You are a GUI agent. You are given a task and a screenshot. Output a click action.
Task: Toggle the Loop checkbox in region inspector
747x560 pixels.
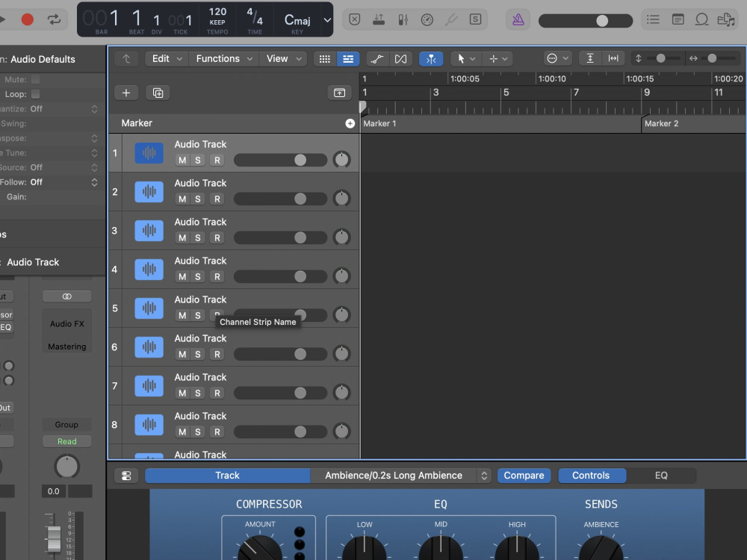point(35,94)
